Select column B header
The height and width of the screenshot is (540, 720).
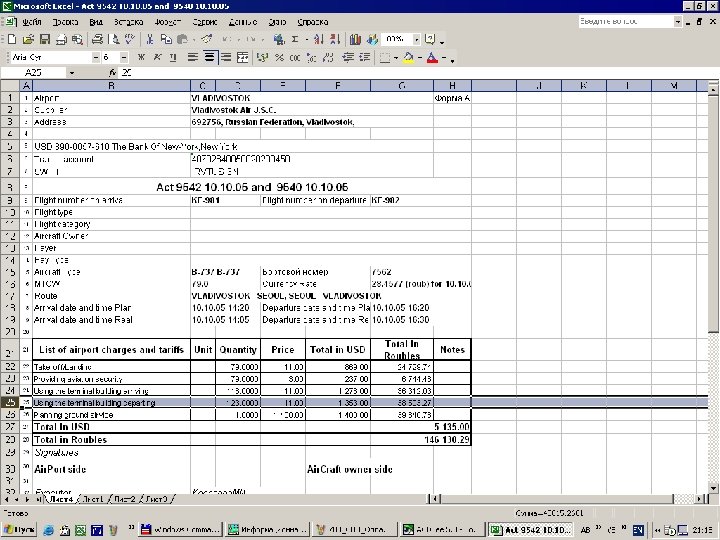(x=112, y=85)
